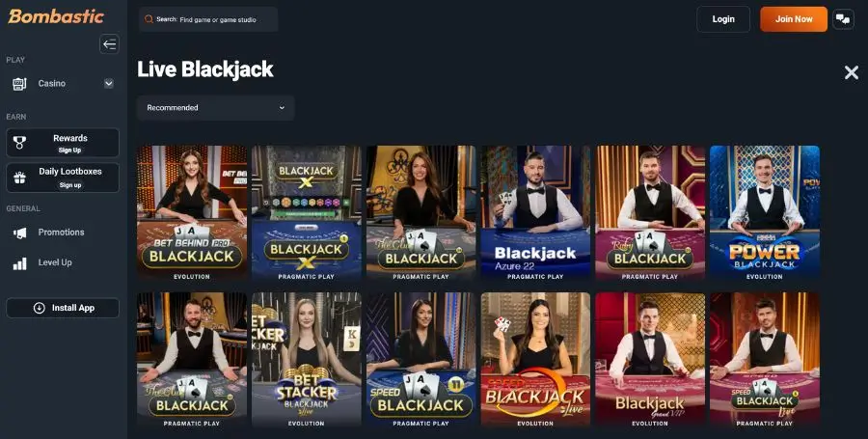Click the search magnifier icon
Screen dimensions: 868x439
(149, 19)
